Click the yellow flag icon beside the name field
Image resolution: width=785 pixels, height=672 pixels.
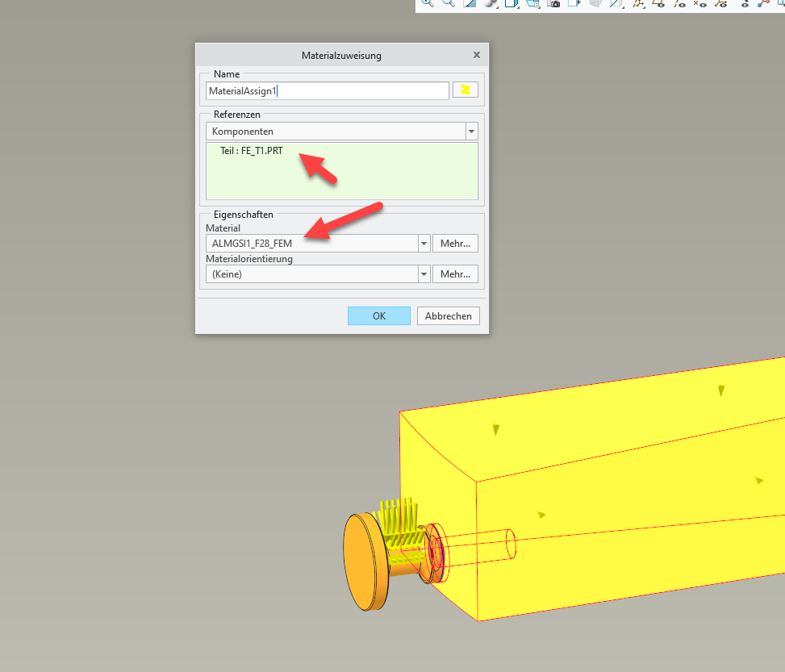tap(465, 90)
